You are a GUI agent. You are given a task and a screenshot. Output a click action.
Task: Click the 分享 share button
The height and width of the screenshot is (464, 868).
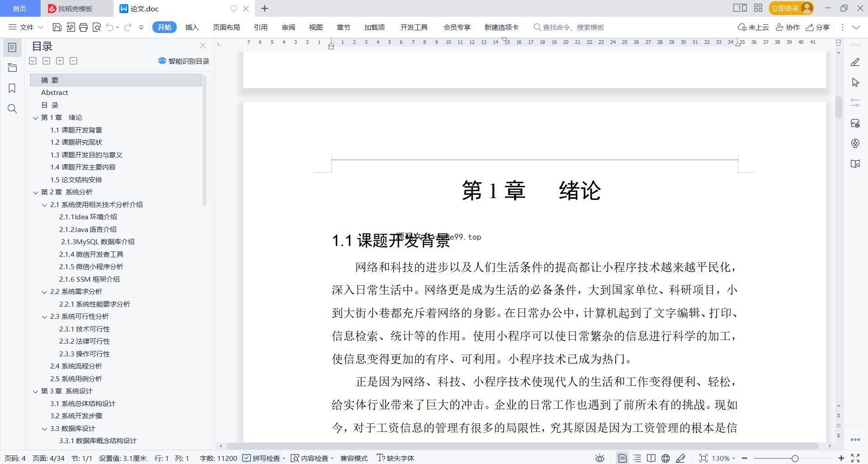[817, 27]
